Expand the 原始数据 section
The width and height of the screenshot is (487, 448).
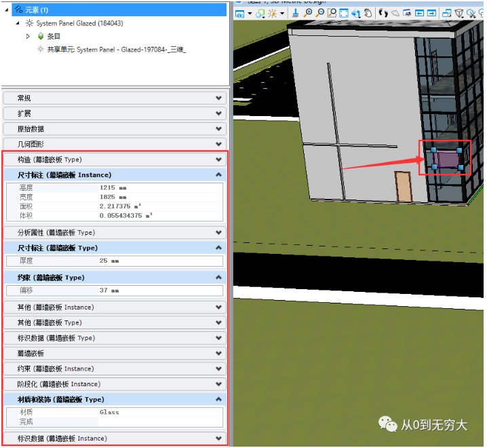click(x=115, y=129)
